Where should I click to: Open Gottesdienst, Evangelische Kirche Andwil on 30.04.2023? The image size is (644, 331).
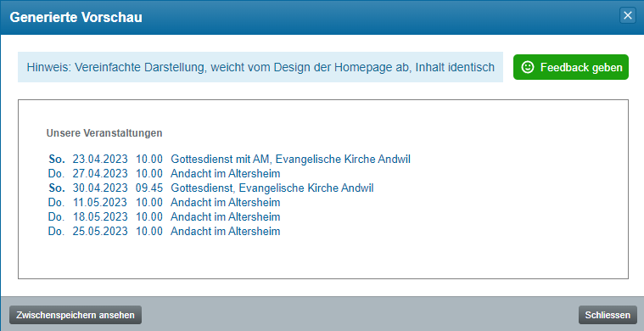272,188
